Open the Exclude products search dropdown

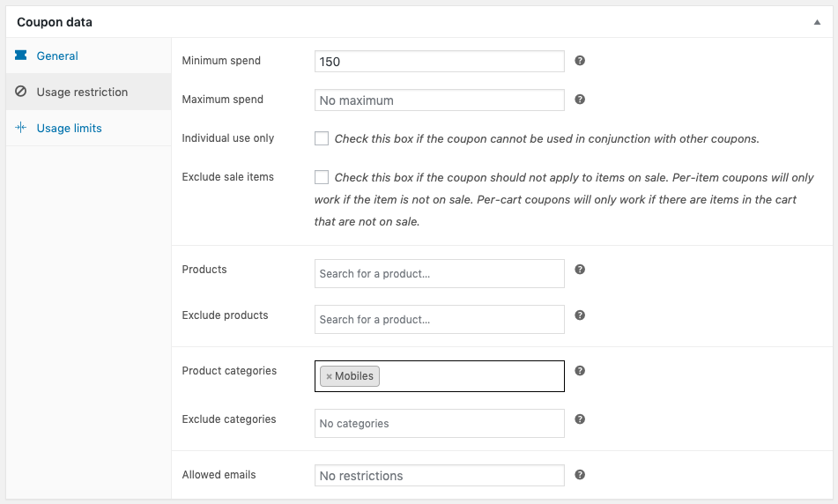point(439,319)
